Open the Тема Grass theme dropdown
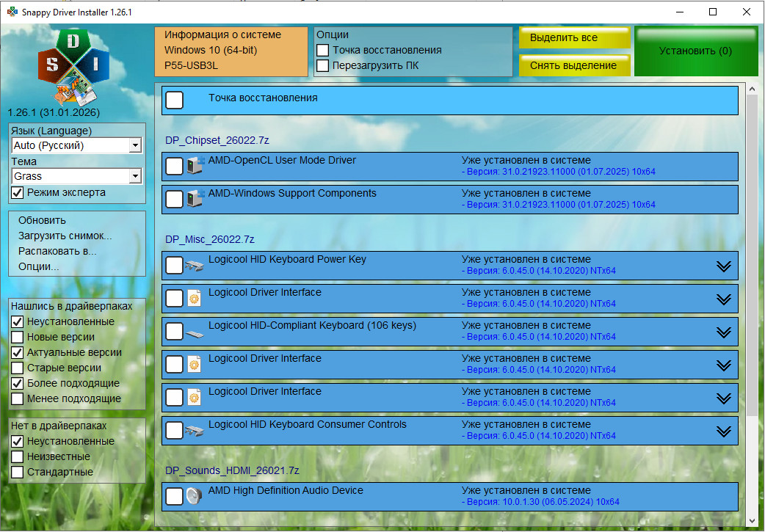 pyautogui.click(x=134, y=176)
